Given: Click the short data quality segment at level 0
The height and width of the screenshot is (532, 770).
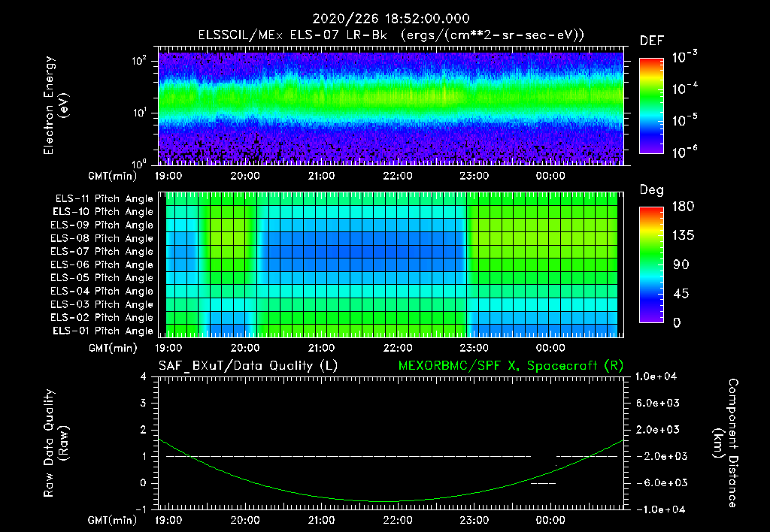Looking at the screenshot, I should (x=543, y=483).
